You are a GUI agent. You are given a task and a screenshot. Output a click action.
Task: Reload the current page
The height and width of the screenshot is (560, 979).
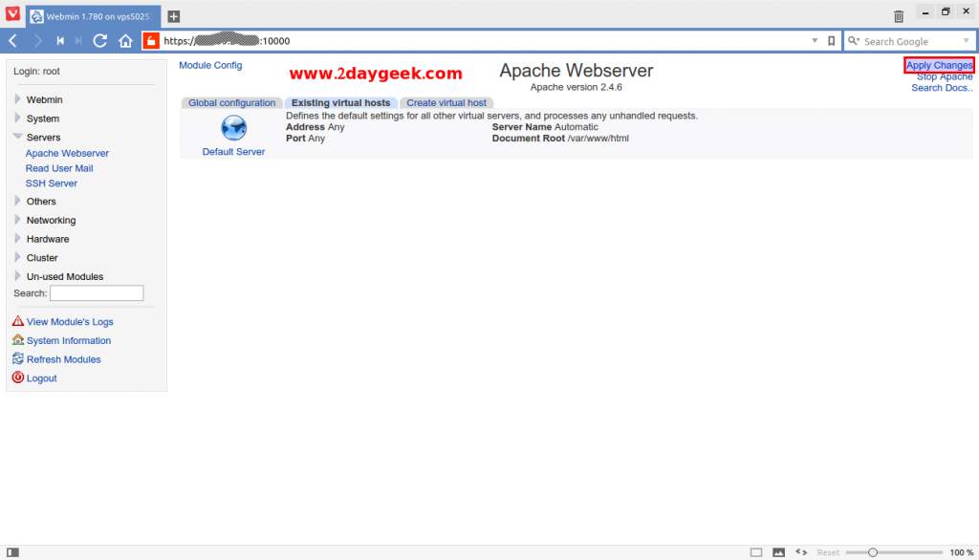click(99, 41)
